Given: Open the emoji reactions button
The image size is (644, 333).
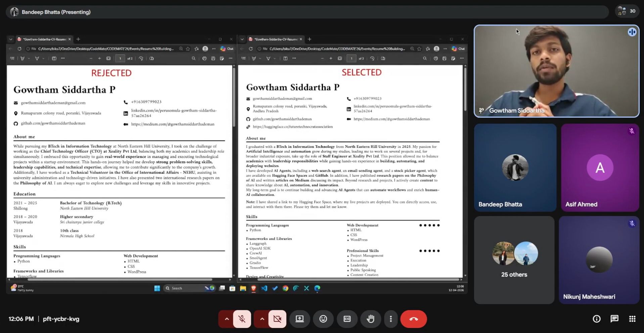Looking at the screenshot, I should [323, 319].
